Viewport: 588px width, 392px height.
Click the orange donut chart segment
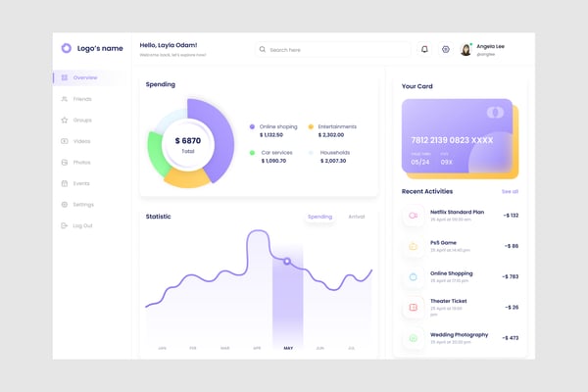187,179
